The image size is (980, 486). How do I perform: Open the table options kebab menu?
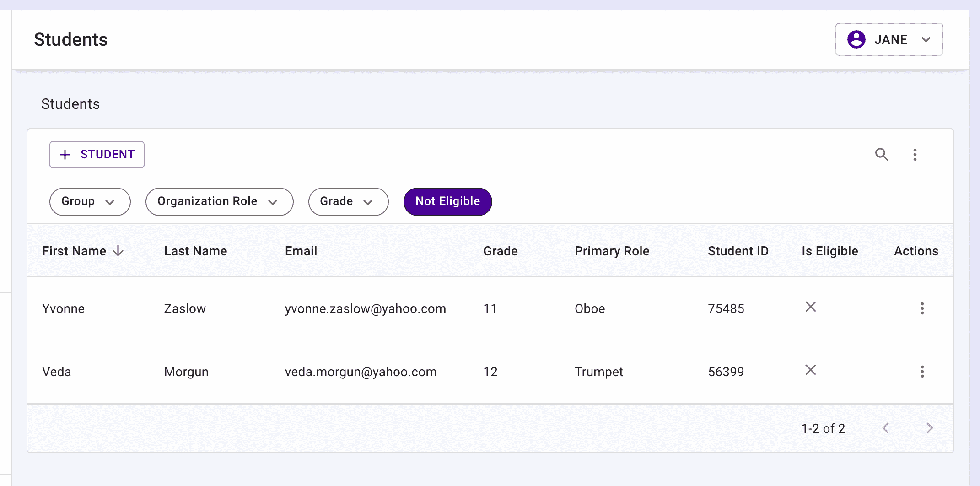pos(915,155)
